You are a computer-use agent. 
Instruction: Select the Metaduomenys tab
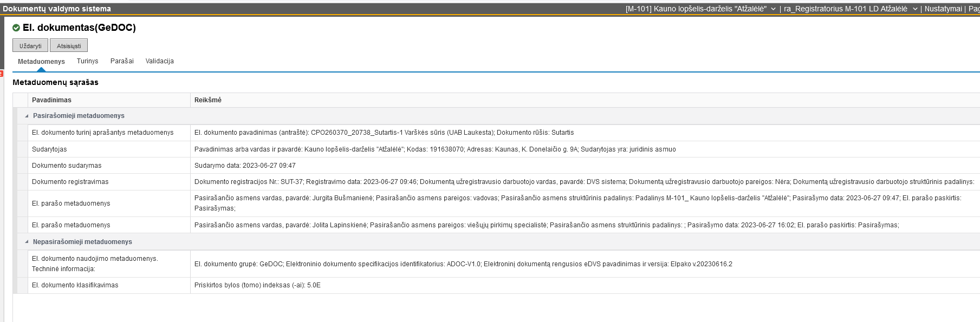(x=41, y=62)
